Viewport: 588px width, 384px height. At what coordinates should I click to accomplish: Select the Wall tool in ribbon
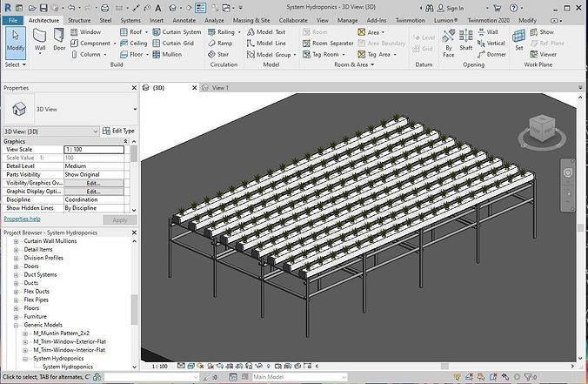tap(40, 41)
